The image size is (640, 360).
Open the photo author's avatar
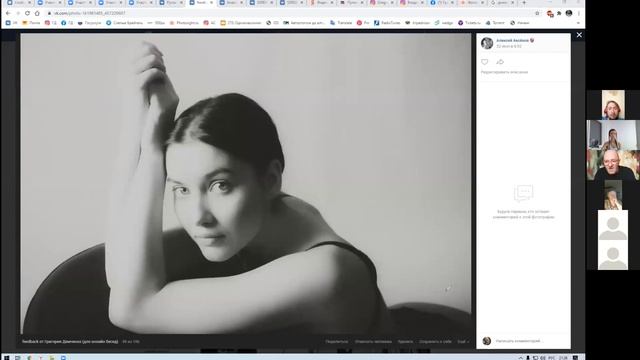(487, 43)
